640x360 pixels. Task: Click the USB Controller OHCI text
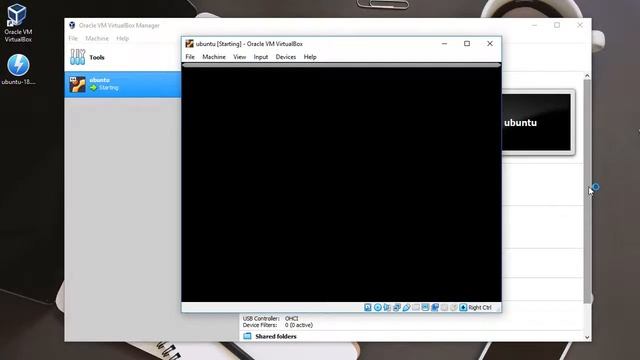tap(271, 318)
